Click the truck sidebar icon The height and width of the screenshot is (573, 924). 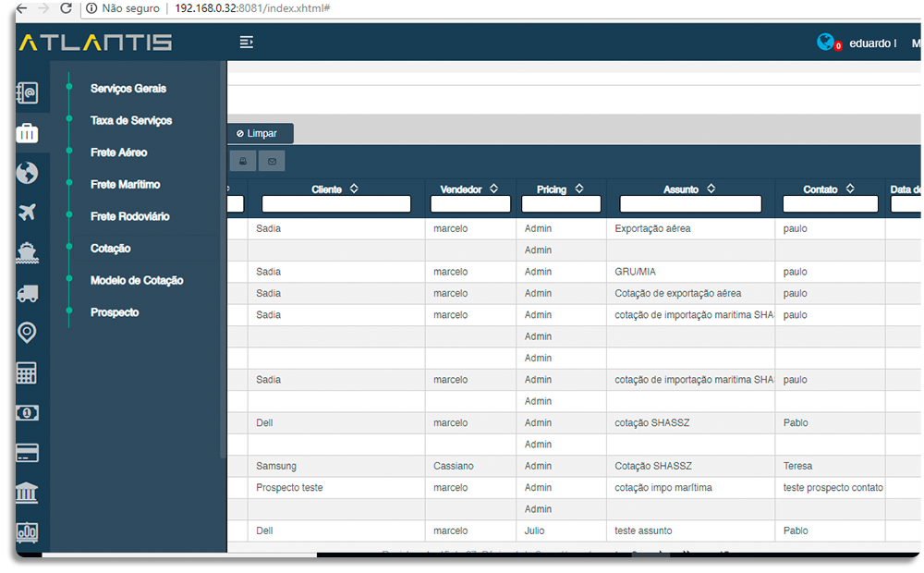28,293
